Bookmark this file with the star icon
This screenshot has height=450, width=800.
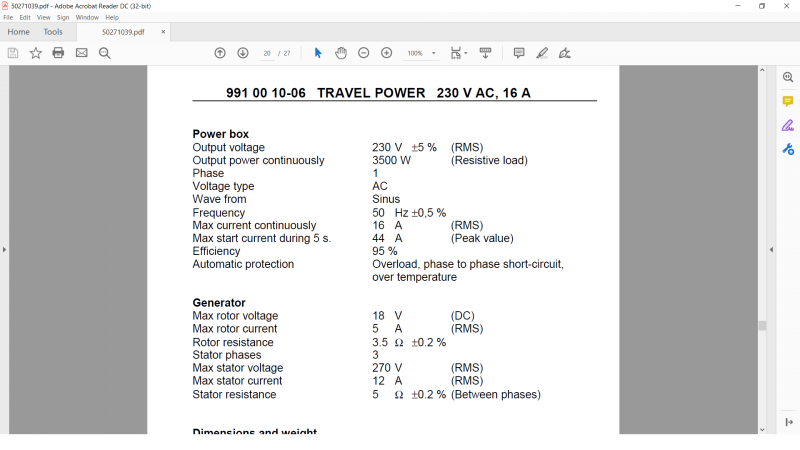coord(36,53)
